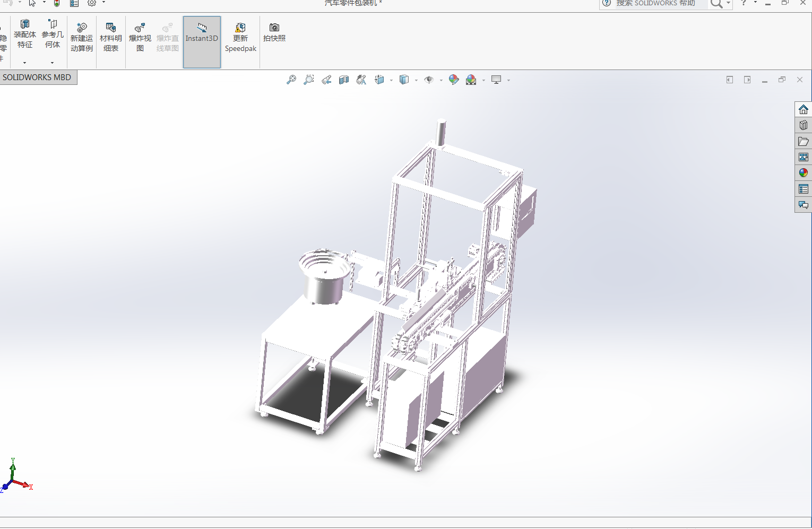Expand 装配体特征 dropdown arrow
This screenshot has width=812, height=529.
tap(24, 63)
